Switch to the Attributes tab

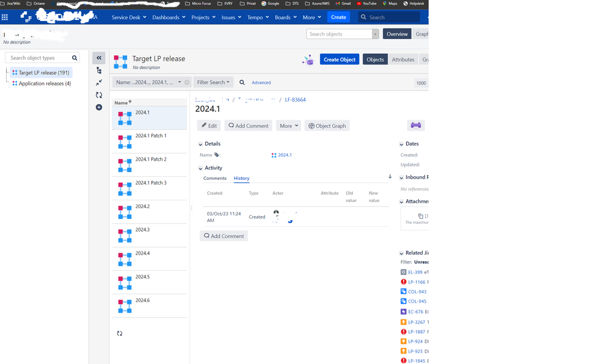[403, 60]
